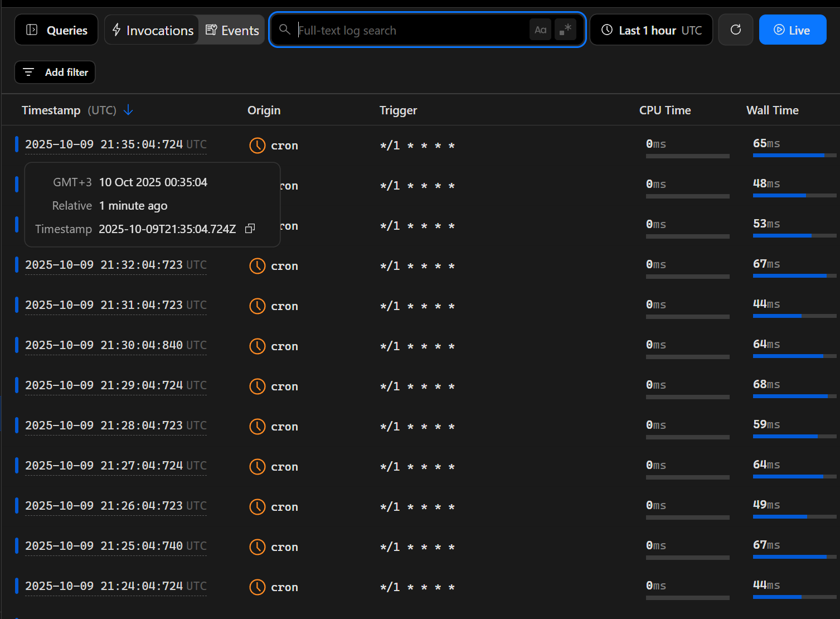This screenshot has width=840, height=619.
Task: Click the cron clock icon for 21:31:04 row
Action: pyautogui.click(x=257, y=306)
